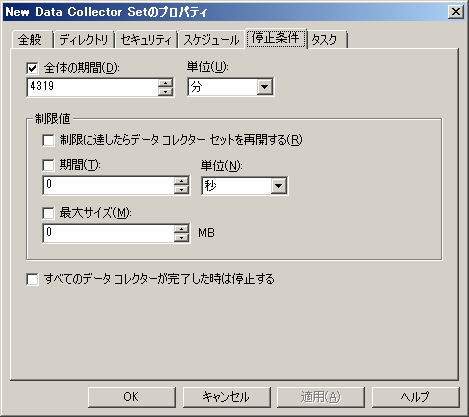Click the キャンセル button
The width and height of the screenshot is (469, 417).
click(x=226, y=397)
